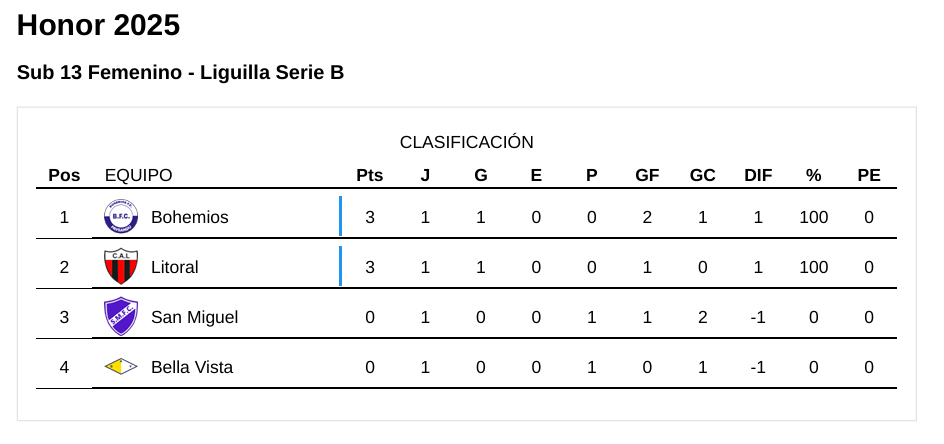Click the PE column header
The width and height of the screenshot is (944, 444).
coord(869,176)
